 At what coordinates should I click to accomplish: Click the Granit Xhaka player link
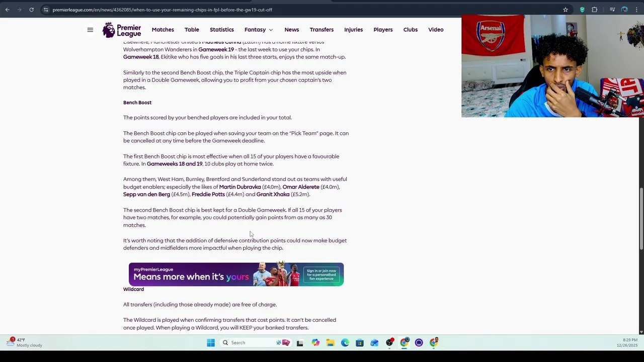click(273, 195)
